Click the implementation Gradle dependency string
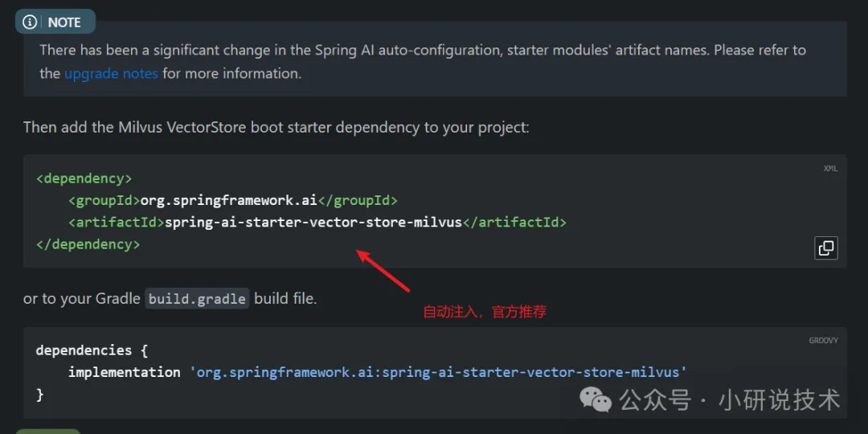868x434 pixels. (x=439, y=372)
